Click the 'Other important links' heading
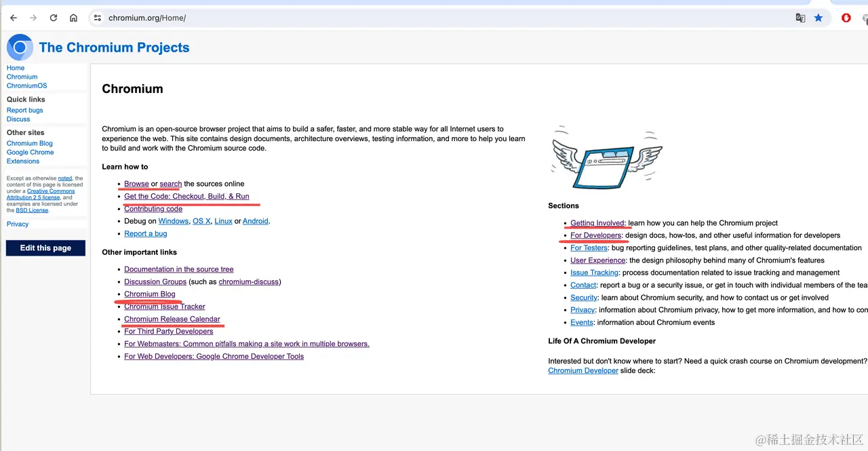 tap(140, 252)
